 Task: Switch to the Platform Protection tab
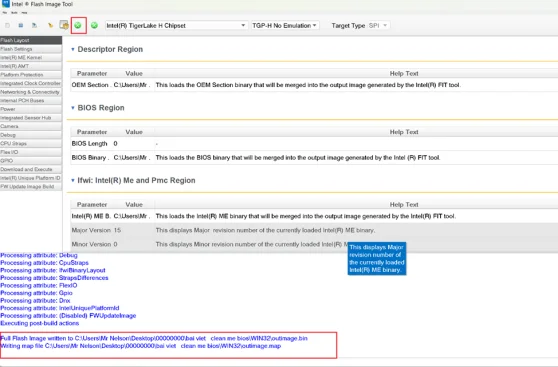31,75
